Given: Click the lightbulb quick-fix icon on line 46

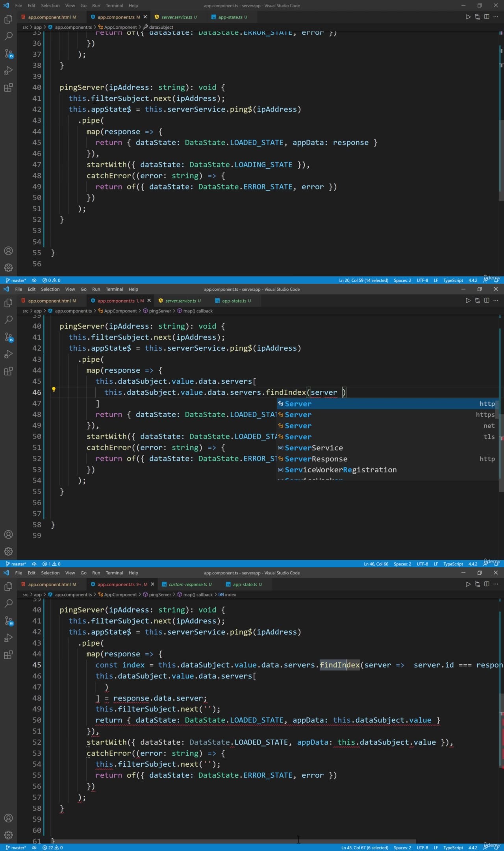Looking at the screenshot, I should (x=54, y=390).
